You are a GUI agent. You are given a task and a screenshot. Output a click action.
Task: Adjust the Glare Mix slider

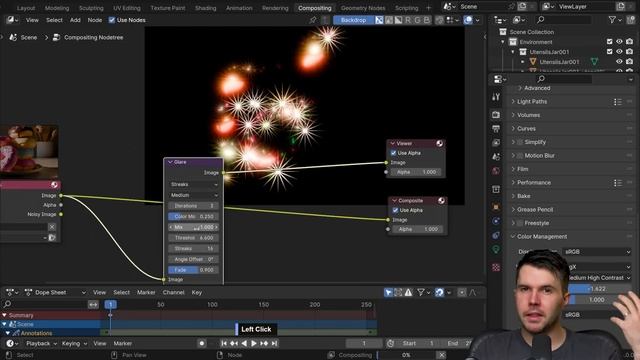[194, 227]
